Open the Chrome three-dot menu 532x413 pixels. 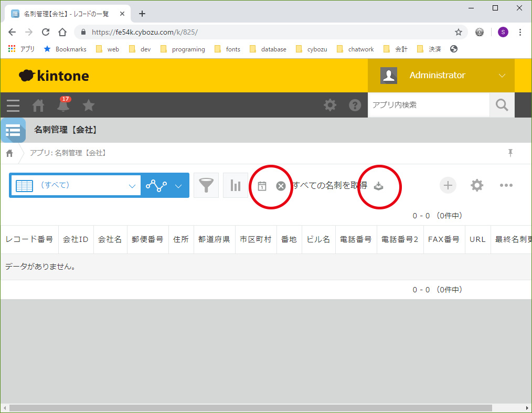click(520, 32)
